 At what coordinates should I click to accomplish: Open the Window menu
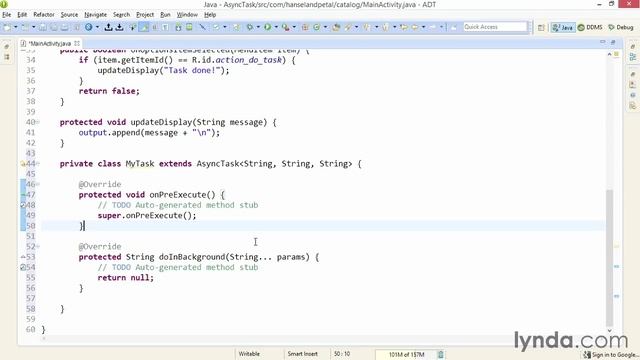coord(187,15)
